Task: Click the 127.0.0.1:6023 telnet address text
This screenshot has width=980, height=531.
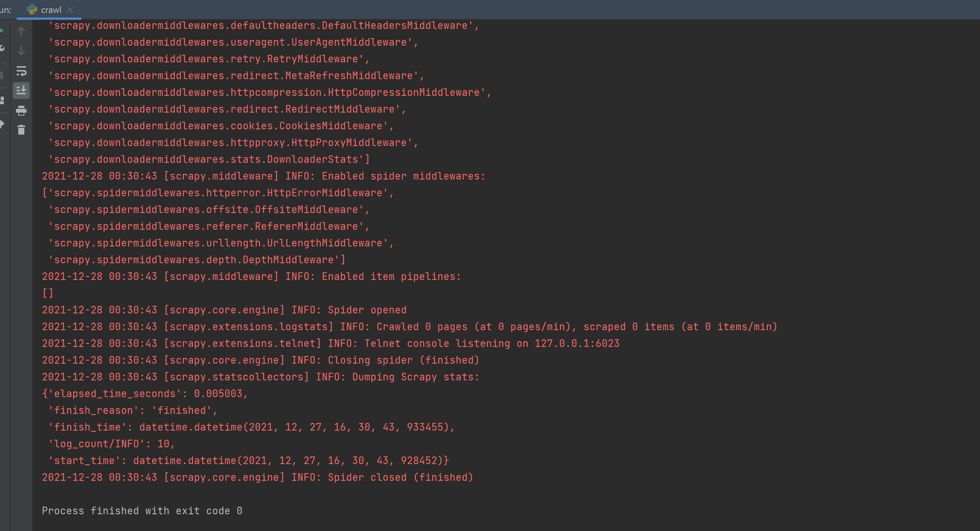Action: [577, 343]
